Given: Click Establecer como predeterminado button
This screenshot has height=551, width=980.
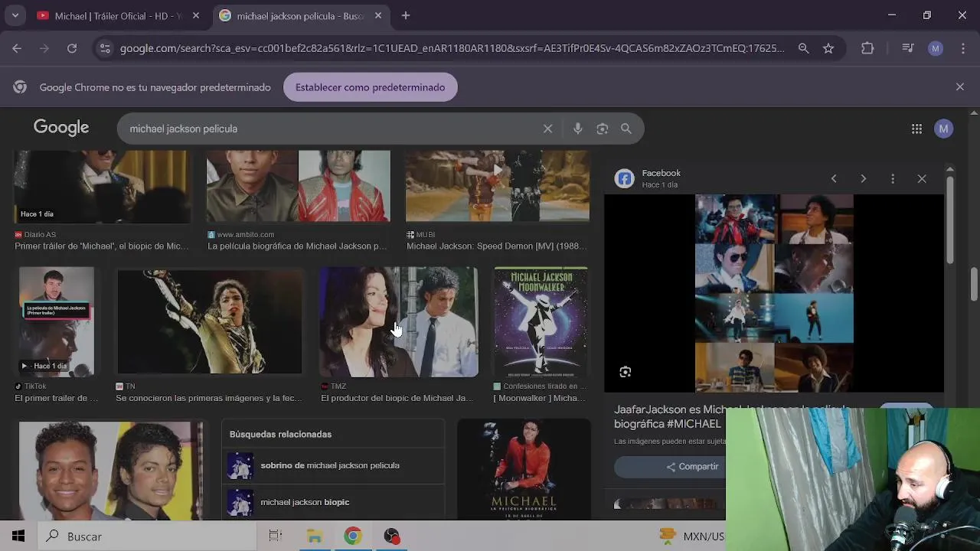Looking at the screenshot, I should 370,87.
